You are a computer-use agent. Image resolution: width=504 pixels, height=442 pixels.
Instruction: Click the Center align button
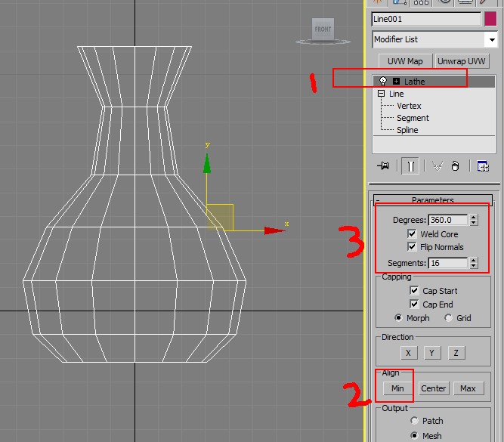(x=433, y=388)
